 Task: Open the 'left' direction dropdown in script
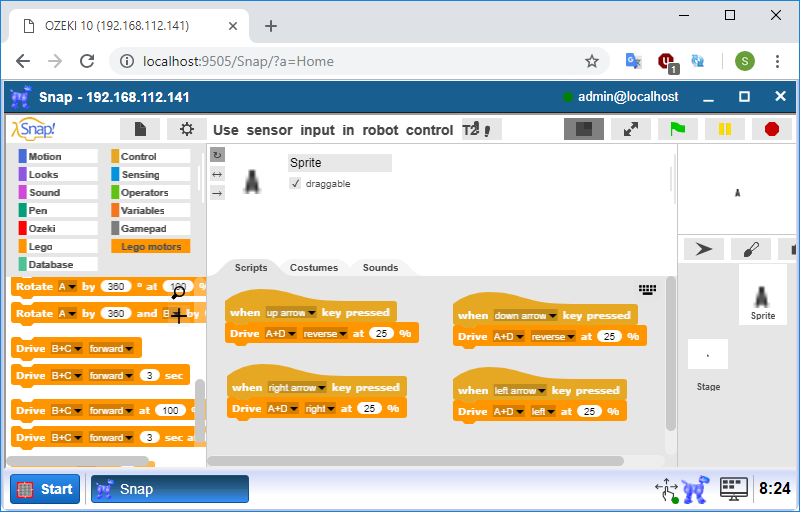(x=542, y=412)
